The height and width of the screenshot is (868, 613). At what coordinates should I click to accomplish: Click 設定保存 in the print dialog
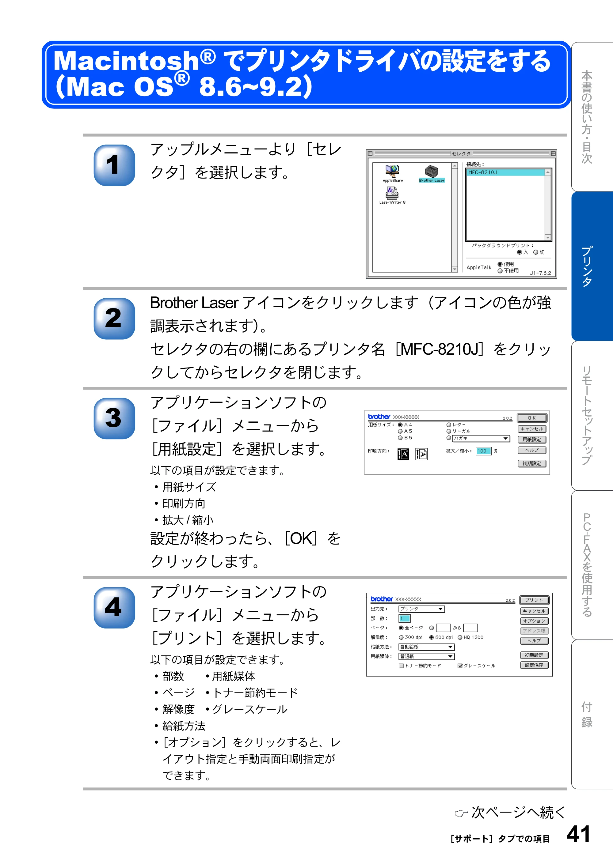point(534,665)
